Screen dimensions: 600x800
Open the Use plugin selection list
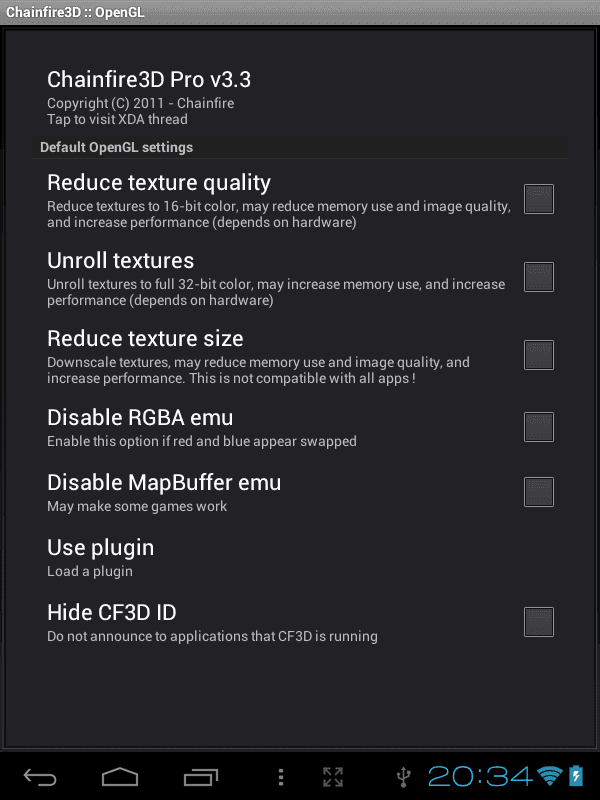300,557
